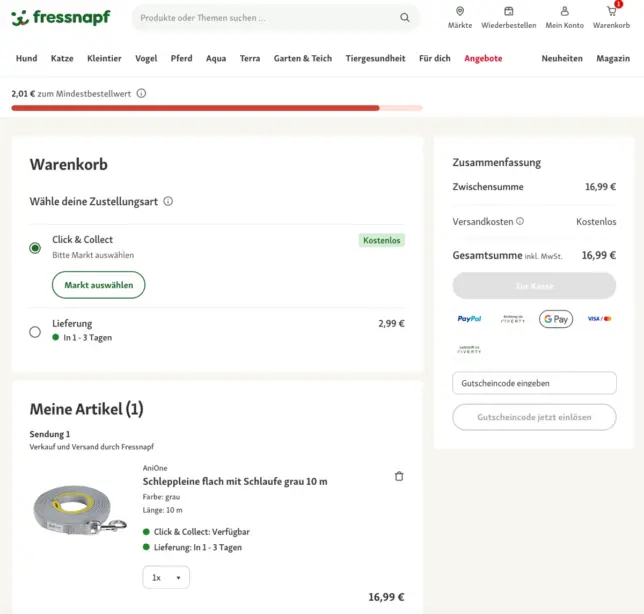Screen dimensions: 644x614
Task: Click the PayPal payment logo
Action: coord(469,319)
